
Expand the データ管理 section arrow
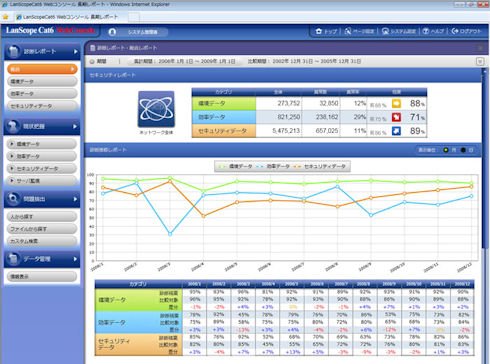75,259
